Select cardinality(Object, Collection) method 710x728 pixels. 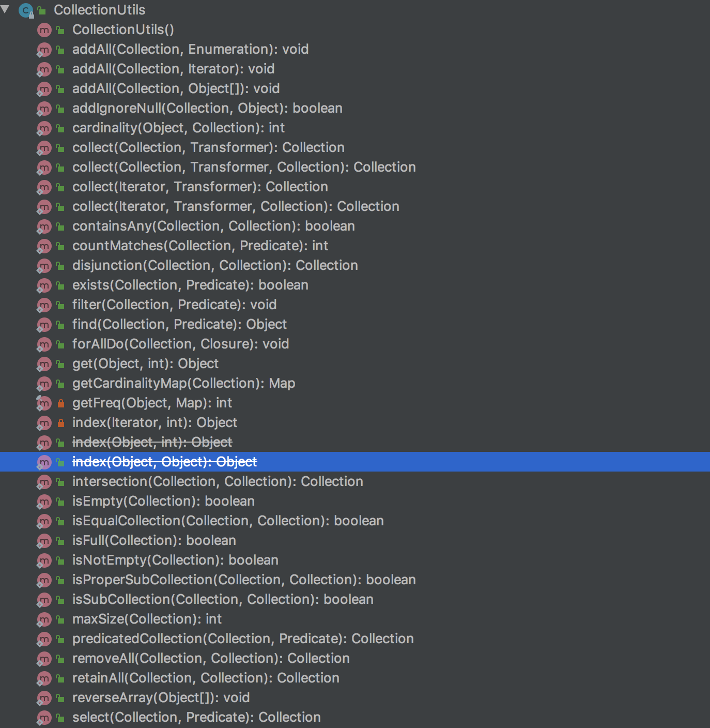click(178, 128)
